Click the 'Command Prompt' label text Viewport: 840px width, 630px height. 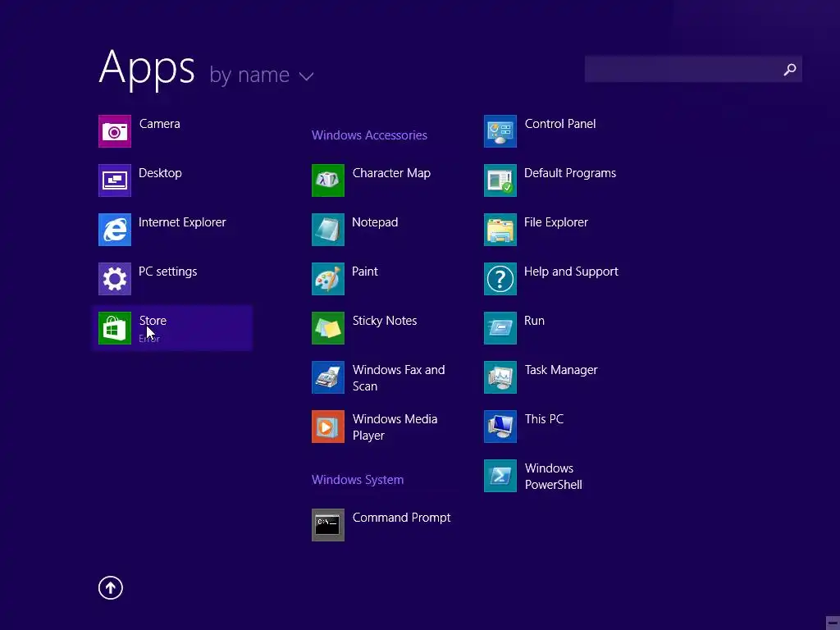[401, 518]
